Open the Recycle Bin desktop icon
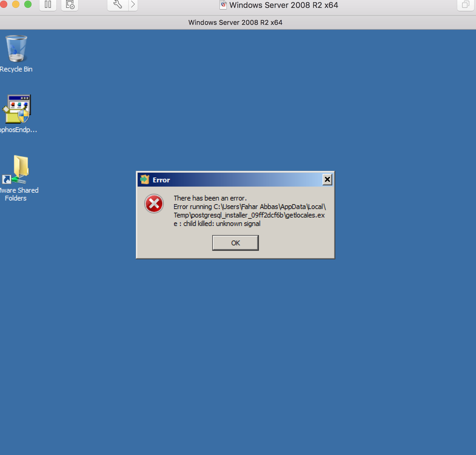The image size is (476, 455). (x=16, y=49)
